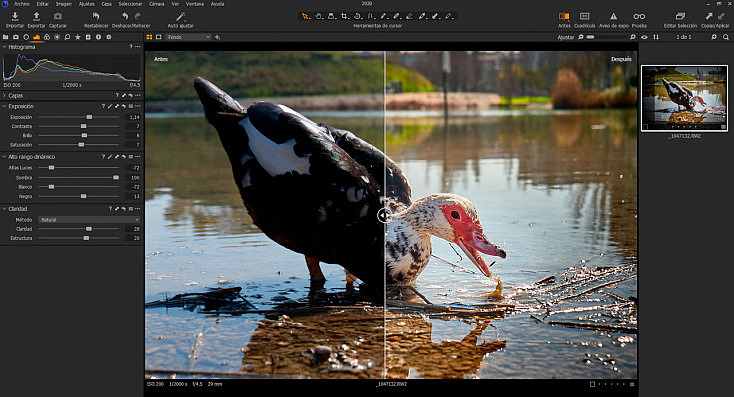
Task: Expand the Capas panel
Action: point(4,96)
